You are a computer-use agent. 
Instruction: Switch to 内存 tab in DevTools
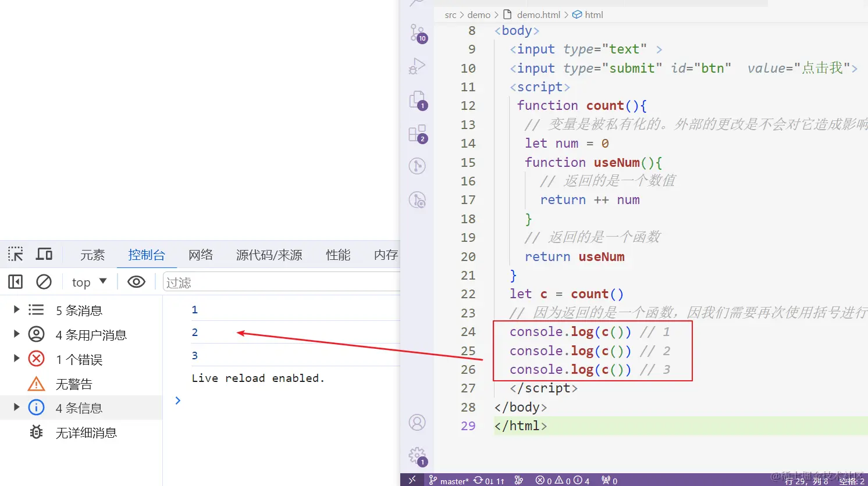[x=386, y=255]
